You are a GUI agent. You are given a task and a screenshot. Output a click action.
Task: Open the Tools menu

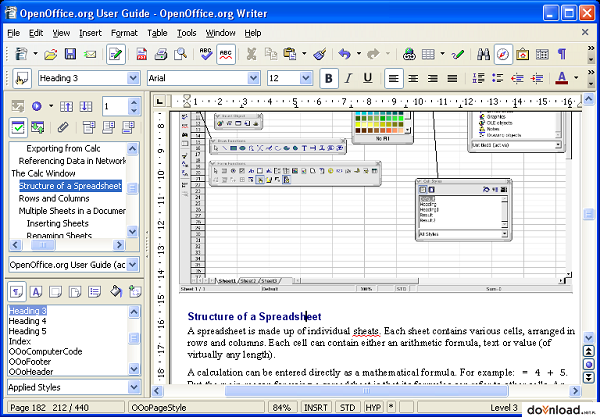[x=186, y=33]
